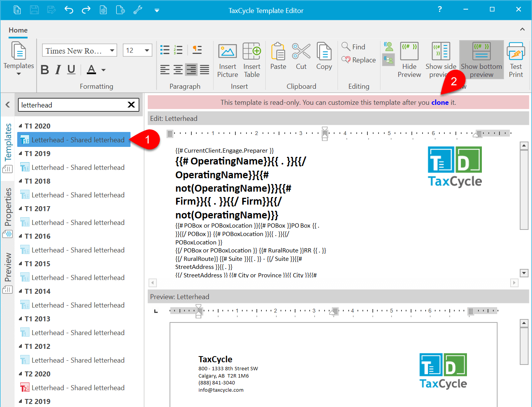The image size is (532, 407).
Task: Click the single client preview icon
Action: coord(388,47)
